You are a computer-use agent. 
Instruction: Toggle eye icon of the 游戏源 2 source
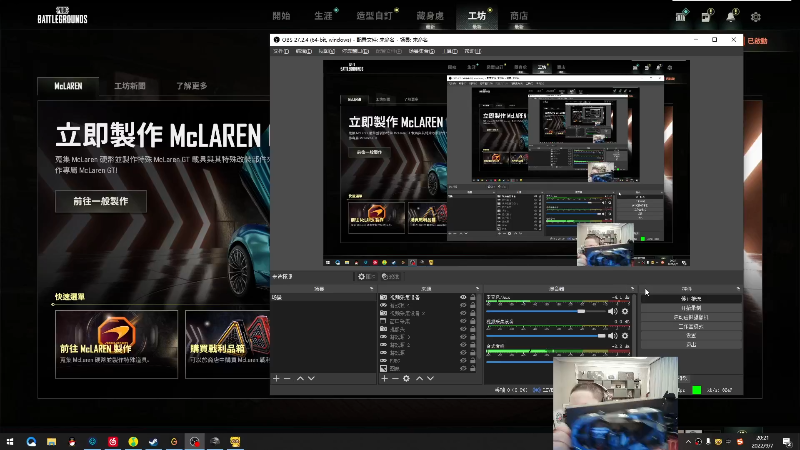click(x=463, y=345)
